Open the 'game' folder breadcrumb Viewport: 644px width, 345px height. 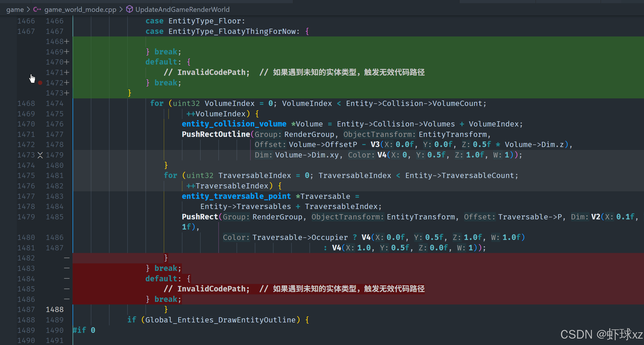tap(15, 10)
